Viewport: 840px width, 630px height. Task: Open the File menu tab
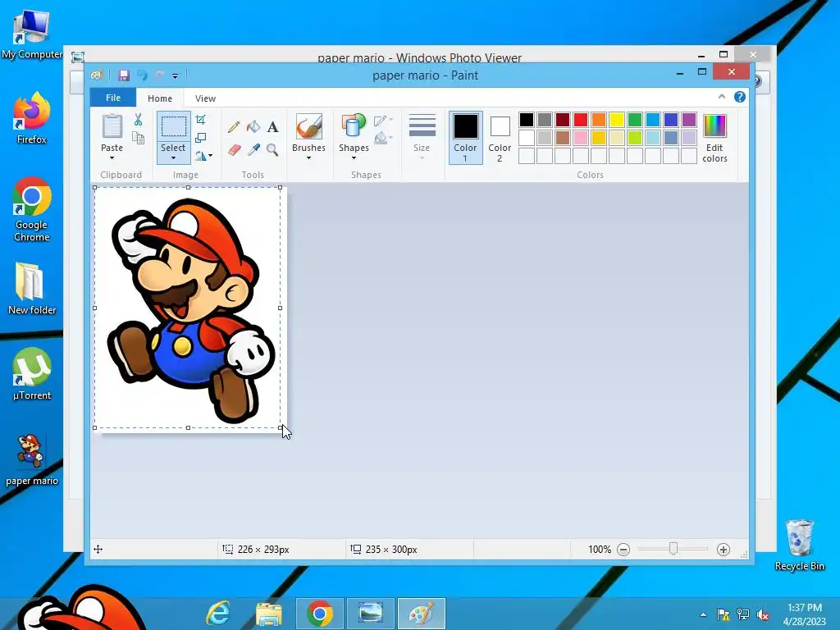[113, 98]
